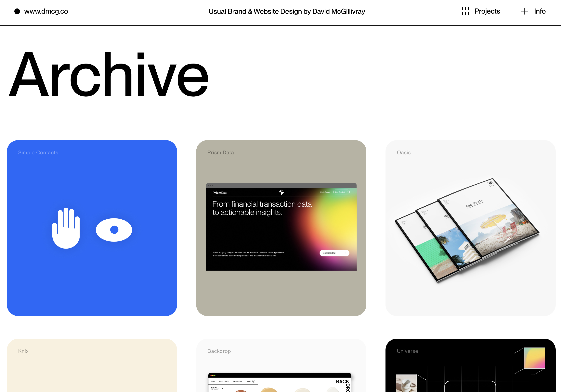Click the Projects grid lines icon
Viewport: 561px width, 392px height.
(x=465, y=11)
